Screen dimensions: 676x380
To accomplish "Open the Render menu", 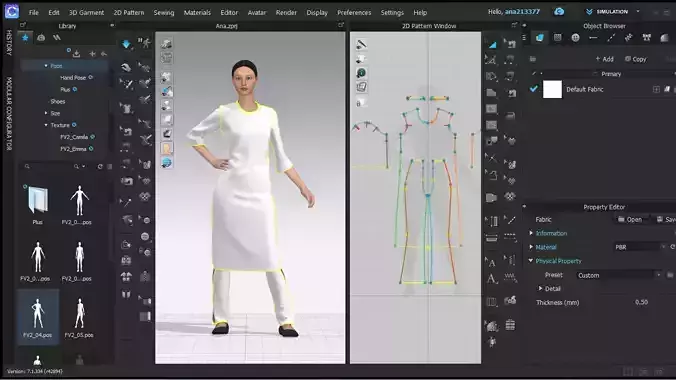I will [286, 13].
